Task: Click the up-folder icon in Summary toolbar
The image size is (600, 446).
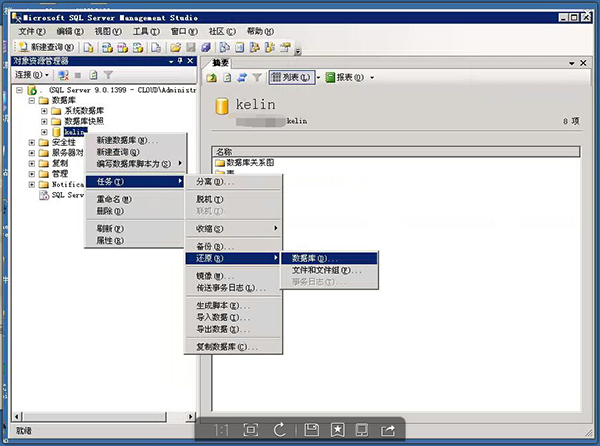Action: click(212, 77)
